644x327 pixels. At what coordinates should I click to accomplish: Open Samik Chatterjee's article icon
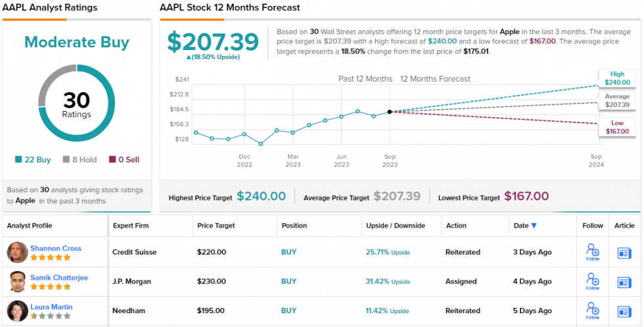click(x=624, y=282)
